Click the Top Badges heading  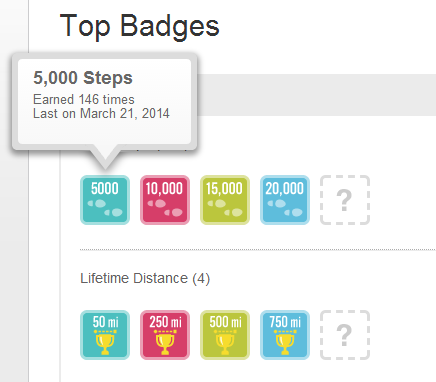coord(139,27)
